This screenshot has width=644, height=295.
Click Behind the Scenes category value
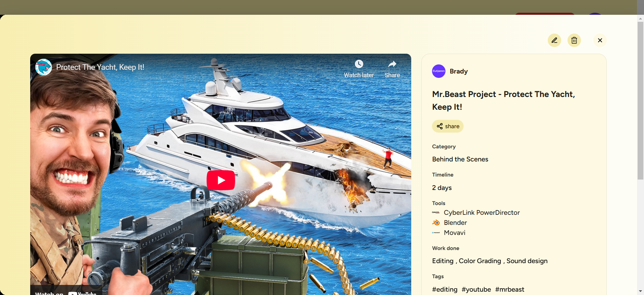click(460, 159)
